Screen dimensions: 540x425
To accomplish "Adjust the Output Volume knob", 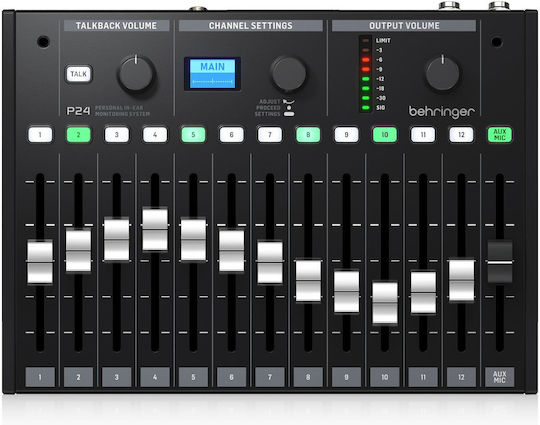I will (442, 73).
